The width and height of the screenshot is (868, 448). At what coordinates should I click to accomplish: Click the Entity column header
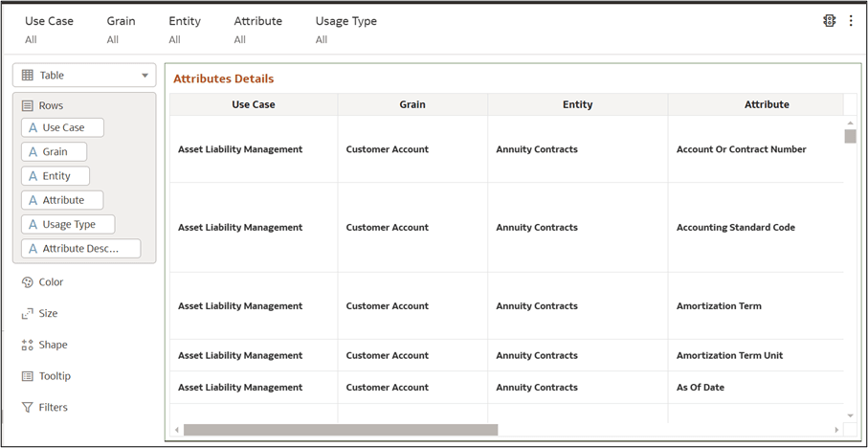click(577, 104)
